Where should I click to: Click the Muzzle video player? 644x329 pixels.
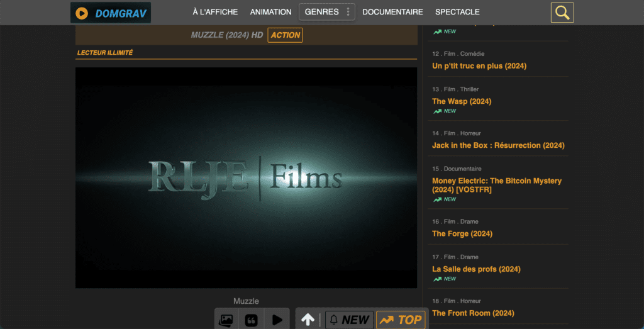tap(246, 177)
